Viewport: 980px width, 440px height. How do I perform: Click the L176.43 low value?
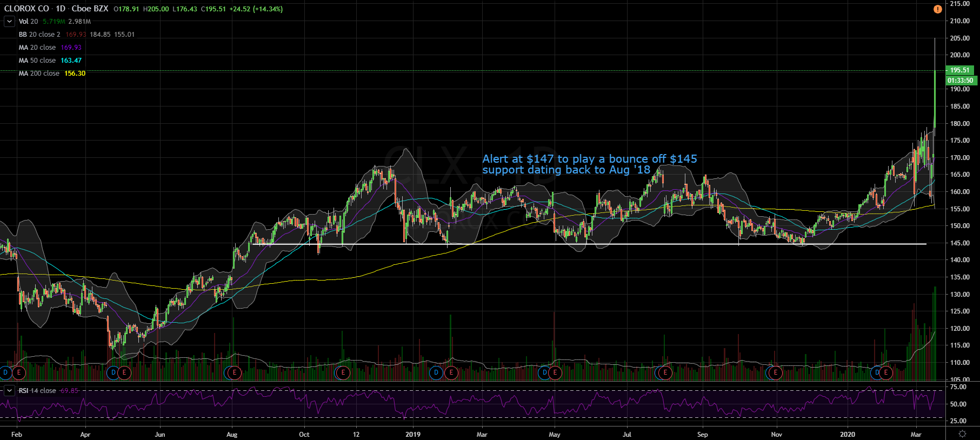click(x=185, y=9)
